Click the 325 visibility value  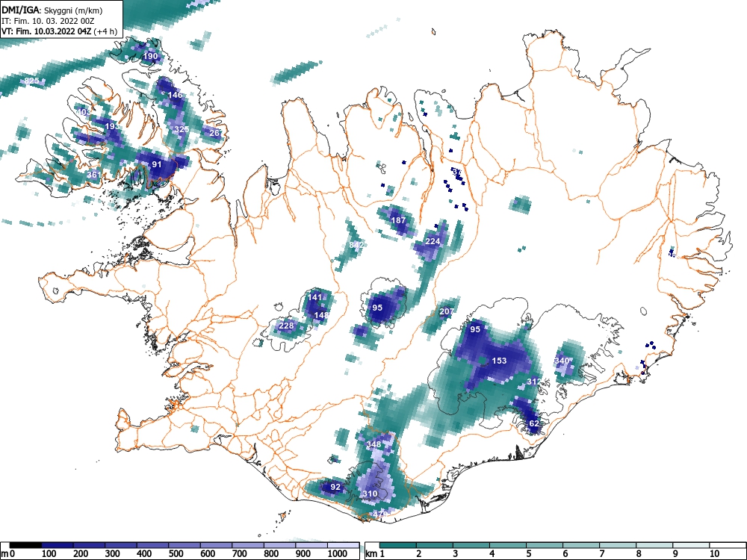coord(182,129)
